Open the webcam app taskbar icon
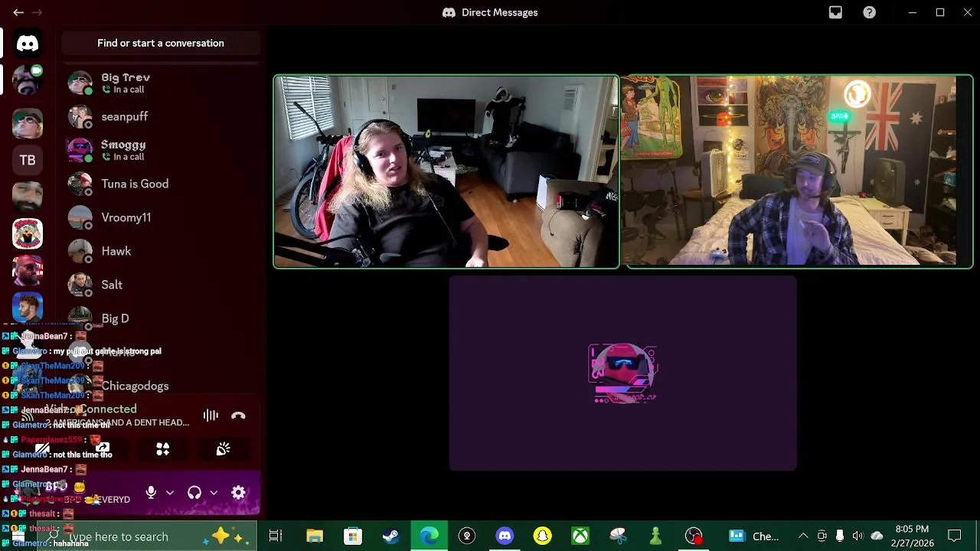The width and height of the screenshot is (980, 551). [x=466, y=536]
